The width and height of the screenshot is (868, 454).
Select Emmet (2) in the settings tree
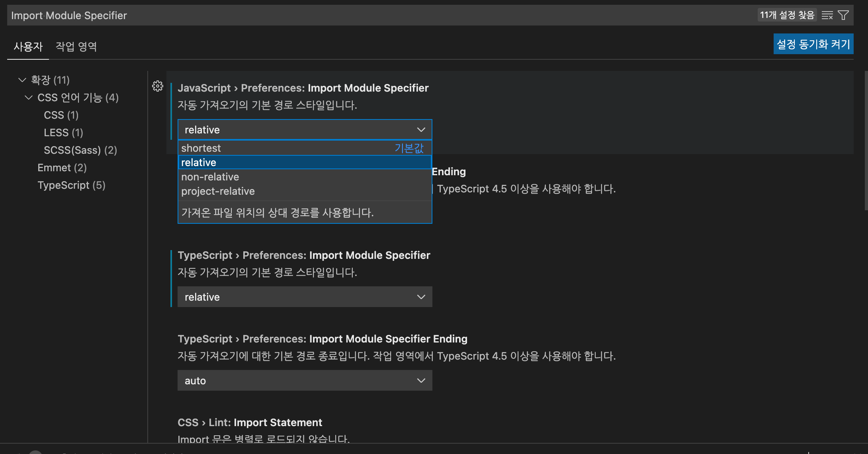pyautogui.click(x=62, y=168)
